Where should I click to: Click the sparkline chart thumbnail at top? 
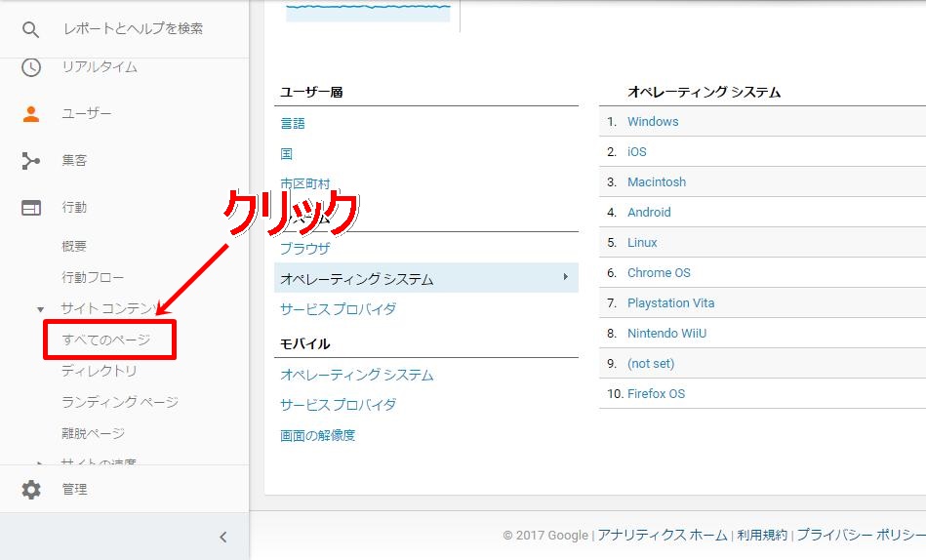coord(368,12)
